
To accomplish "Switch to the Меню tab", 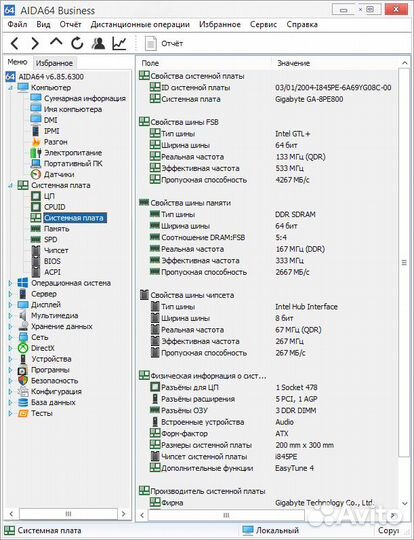I will coord(17,62).
